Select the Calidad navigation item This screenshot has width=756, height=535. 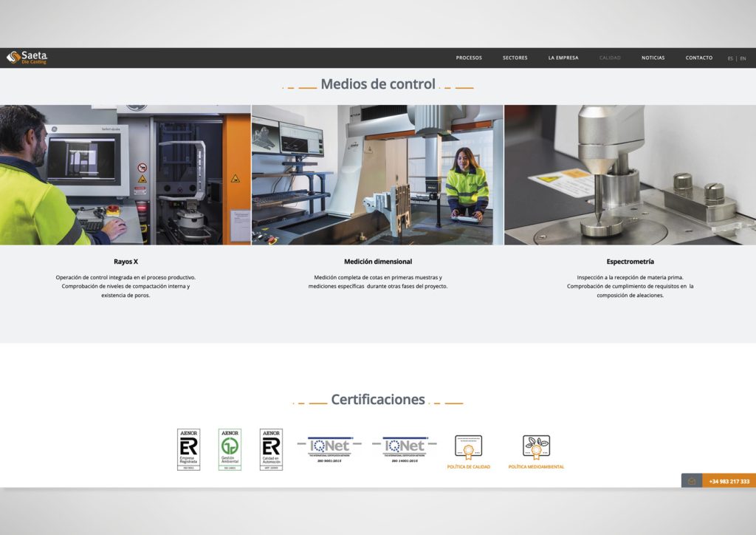(610, 58)
